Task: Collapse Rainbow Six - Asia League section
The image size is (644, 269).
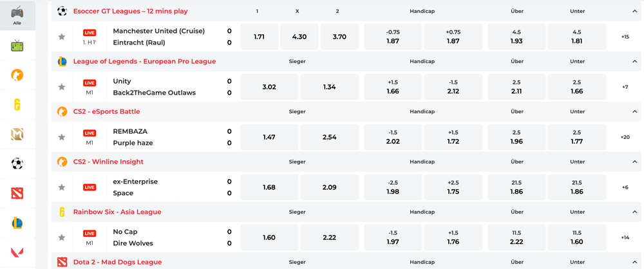Action: click(x=634, y=212)
